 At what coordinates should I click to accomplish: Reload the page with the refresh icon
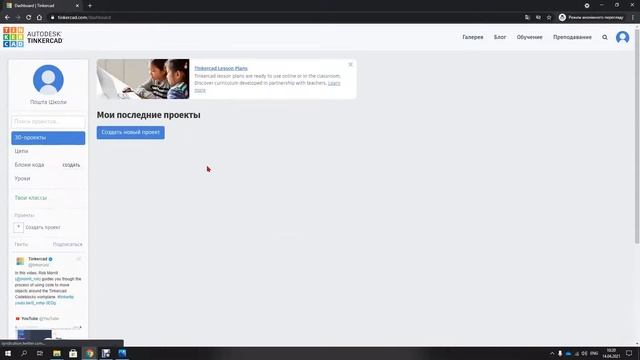(29, 18)
